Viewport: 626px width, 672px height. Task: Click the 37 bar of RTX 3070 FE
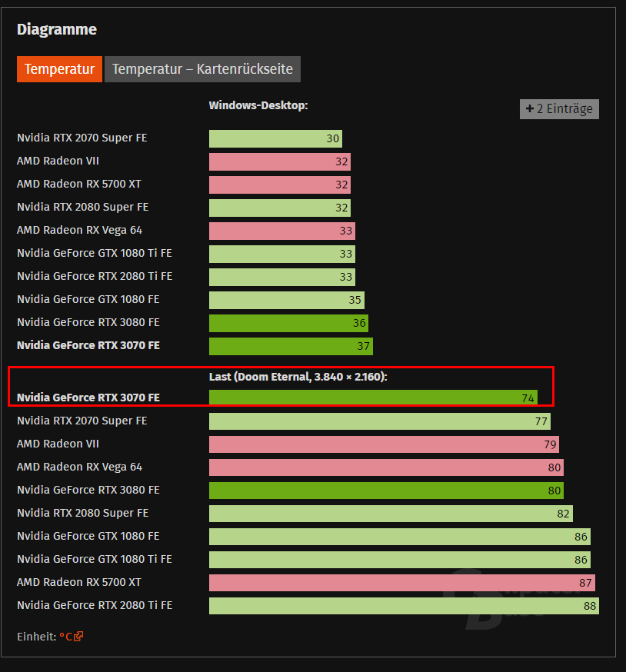291,347
